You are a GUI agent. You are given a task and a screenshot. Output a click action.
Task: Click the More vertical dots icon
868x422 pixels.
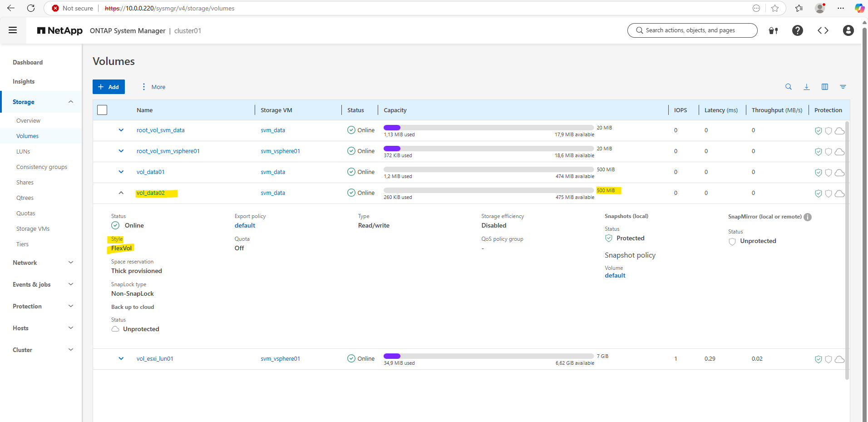(144, 87)
